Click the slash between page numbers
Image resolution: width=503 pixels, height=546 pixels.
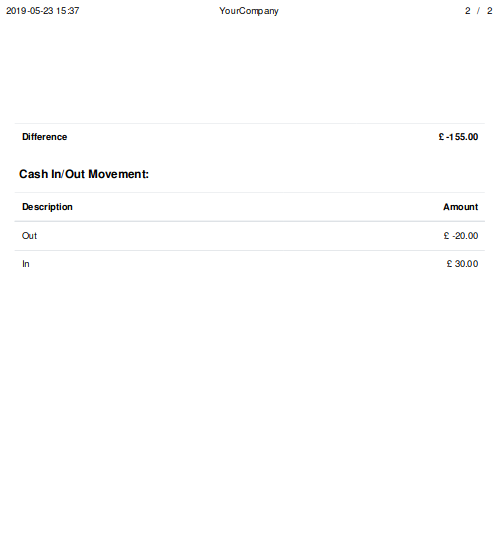478,11
